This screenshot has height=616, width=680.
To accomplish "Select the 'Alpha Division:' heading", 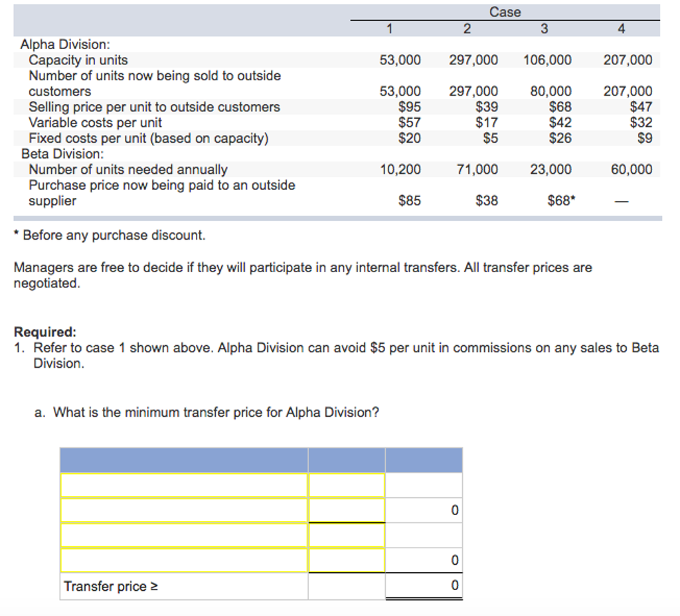I will pos(65,44).
